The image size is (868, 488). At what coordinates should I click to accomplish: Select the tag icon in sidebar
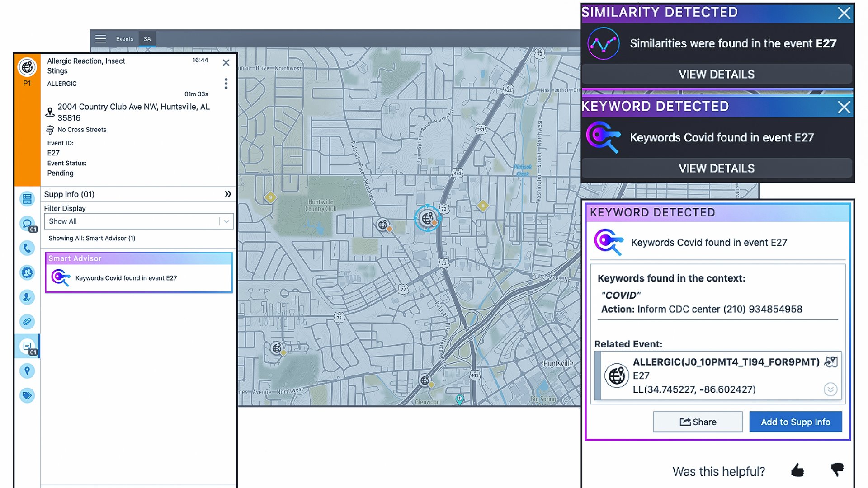coord(27,395)
